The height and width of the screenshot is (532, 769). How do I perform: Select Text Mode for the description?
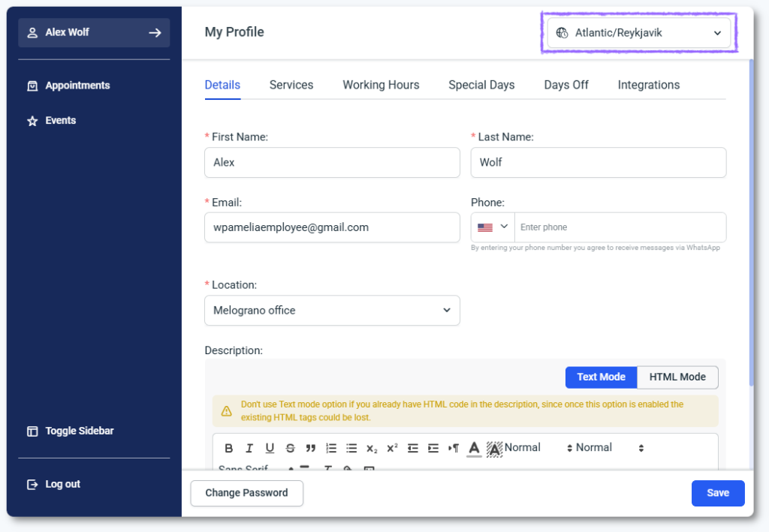coord(601,377)
